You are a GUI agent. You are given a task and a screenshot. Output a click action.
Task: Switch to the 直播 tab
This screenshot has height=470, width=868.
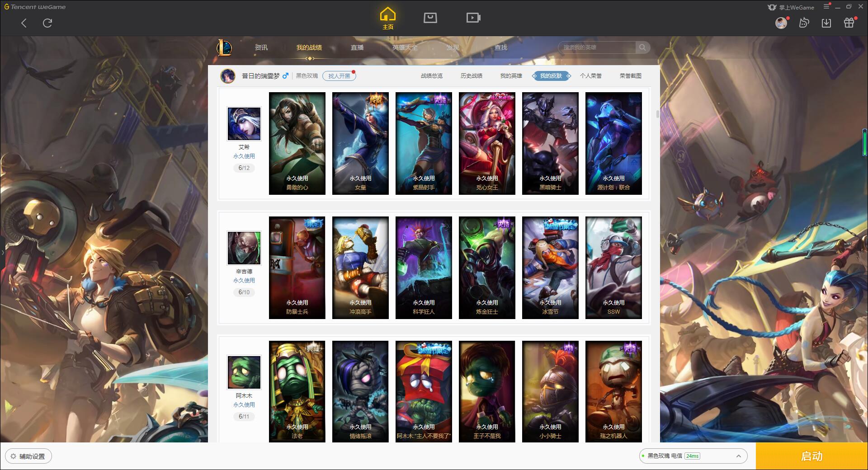click(357, 47)
